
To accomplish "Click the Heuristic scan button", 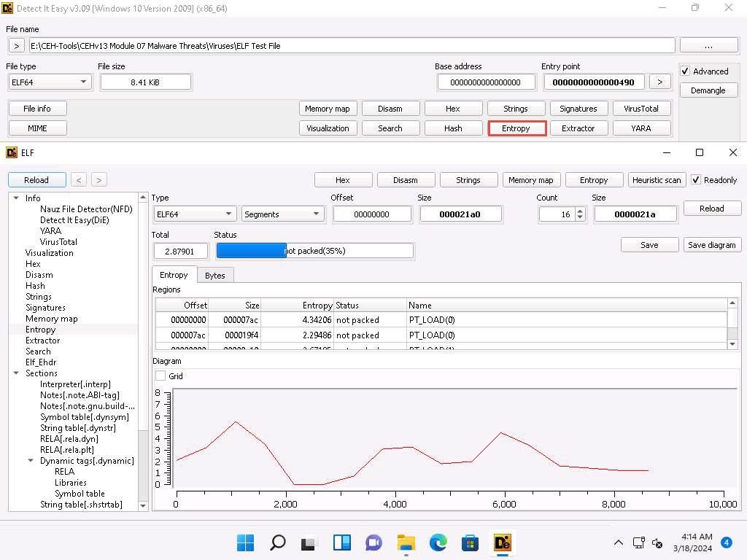I will (x=657, y=180).
